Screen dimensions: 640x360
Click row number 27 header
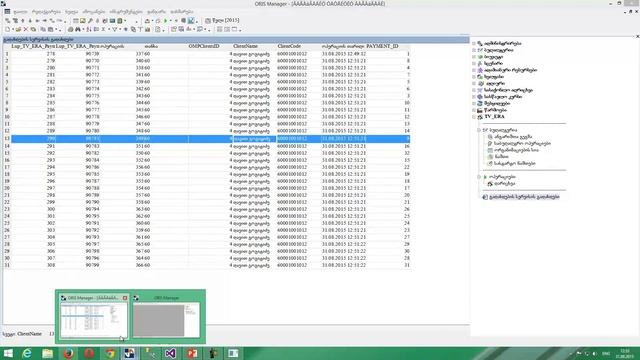(7, 237)
